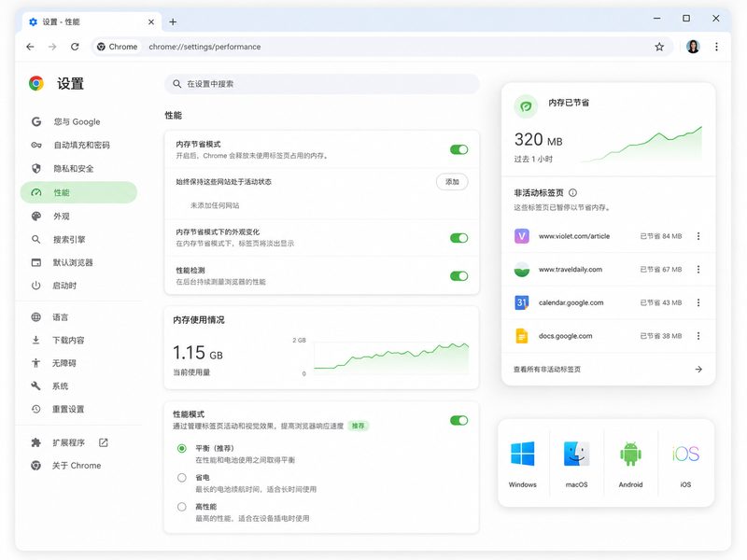Screen dimensions: 747x560
Task: Open 您与 Google settings section
Action: 79,122
